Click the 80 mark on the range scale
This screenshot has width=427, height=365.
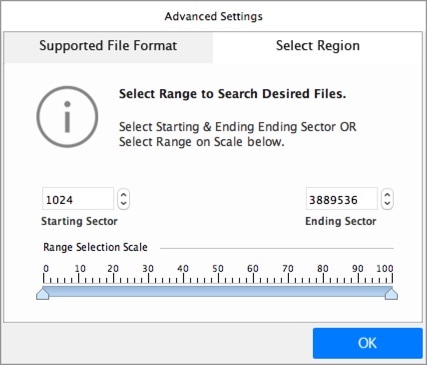click(x=323, y=269)
